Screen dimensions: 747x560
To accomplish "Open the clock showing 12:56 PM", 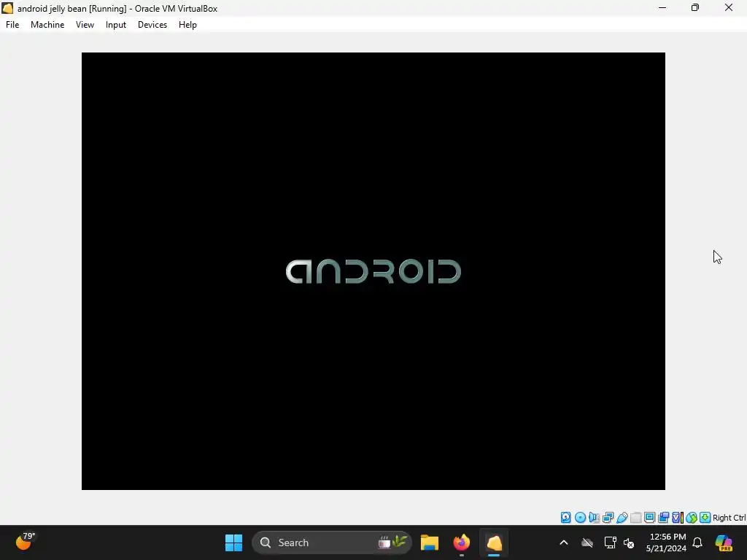I will [x=666, y=542].
